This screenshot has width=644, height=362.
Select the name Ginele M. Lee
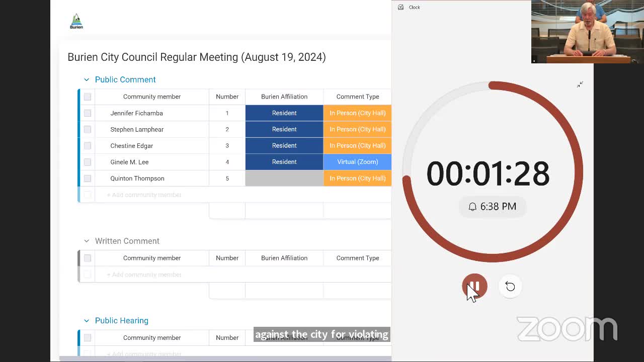129,162
